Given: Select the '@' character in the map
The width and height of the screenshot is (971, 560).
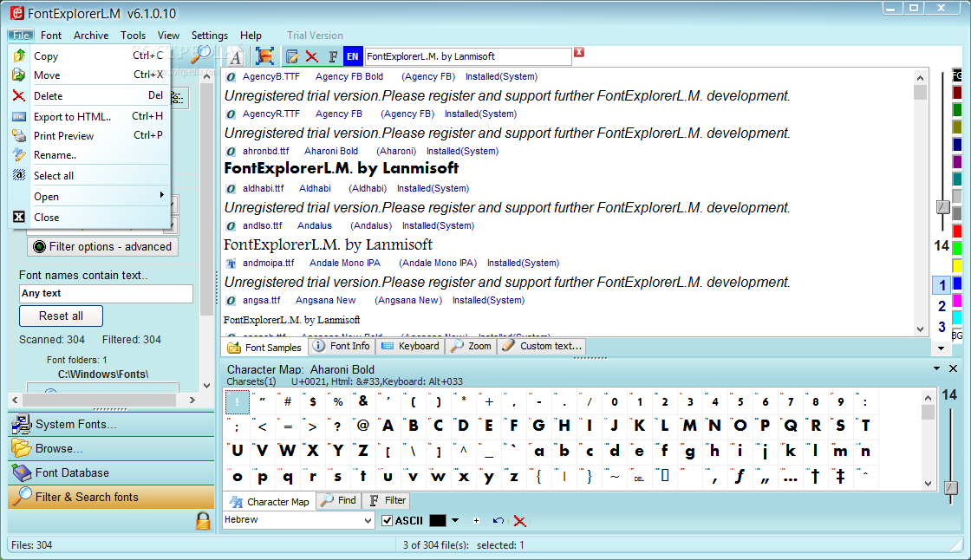Looking at the screenshot, I should [363, 426].
